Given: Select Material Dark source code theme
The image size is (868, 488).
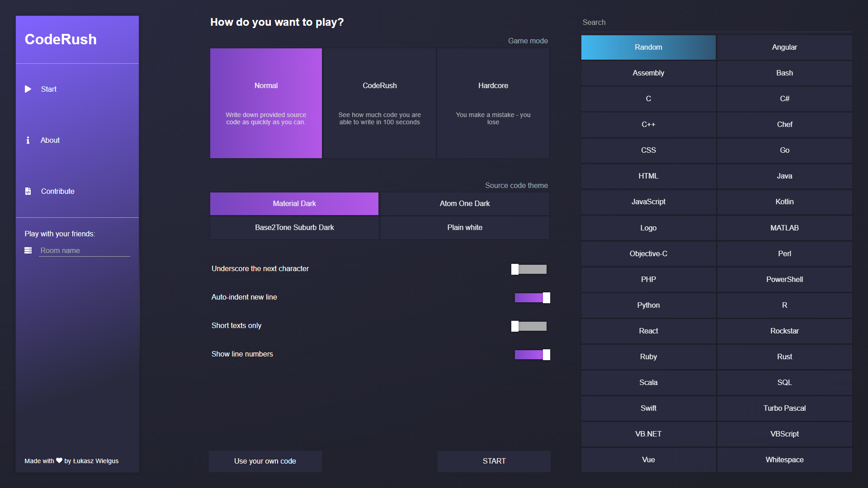Looking at the screenshot, I should pos(294,203).
